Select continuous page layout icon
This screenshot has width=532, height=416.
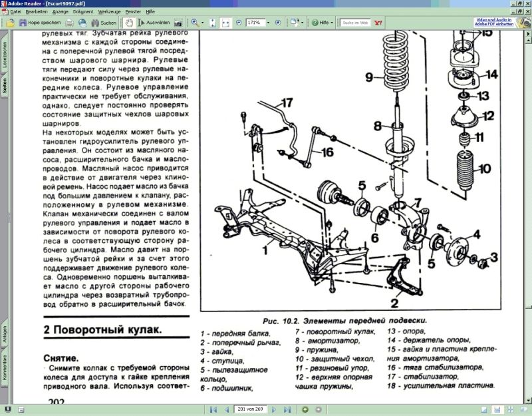tap(497, 409)
